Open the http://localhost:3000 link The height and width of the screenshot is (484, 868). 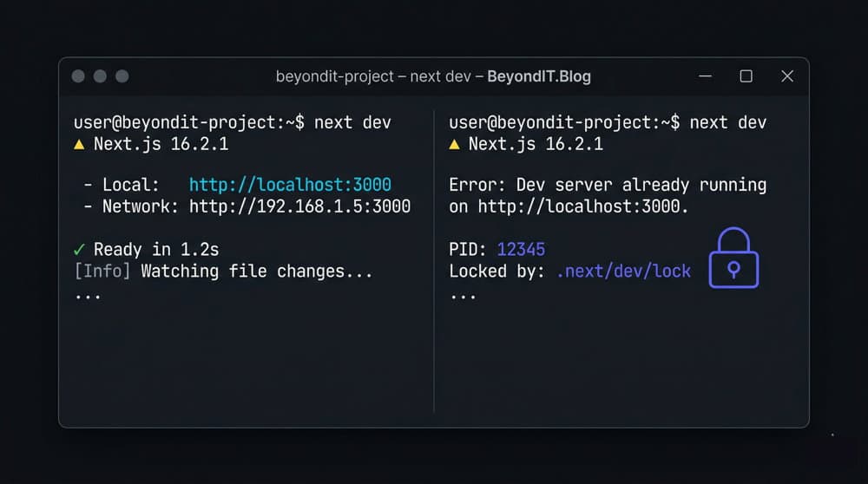point(290,185)
